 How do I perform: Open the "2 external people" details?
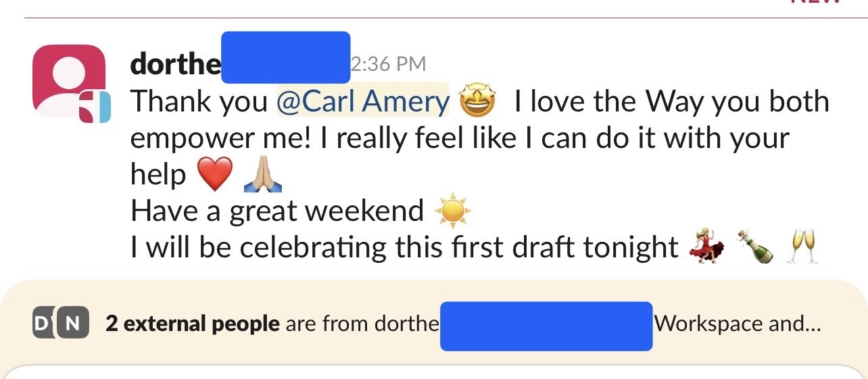192,324
